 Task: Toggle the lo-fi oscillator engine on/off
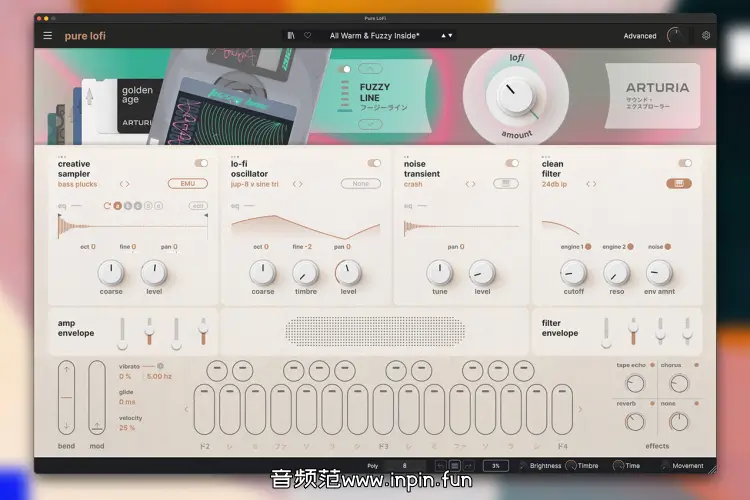[374, 164]
